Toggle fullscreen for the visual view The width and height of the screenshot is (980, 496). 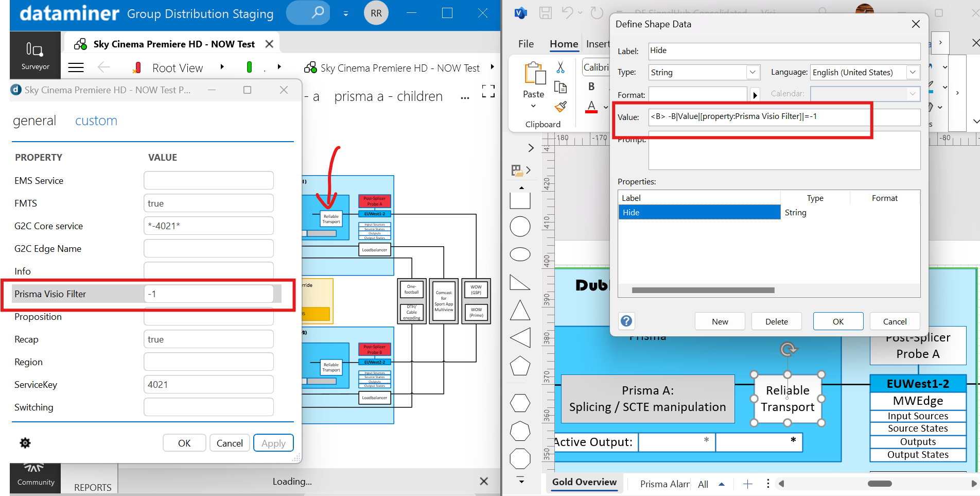point(488,91)
